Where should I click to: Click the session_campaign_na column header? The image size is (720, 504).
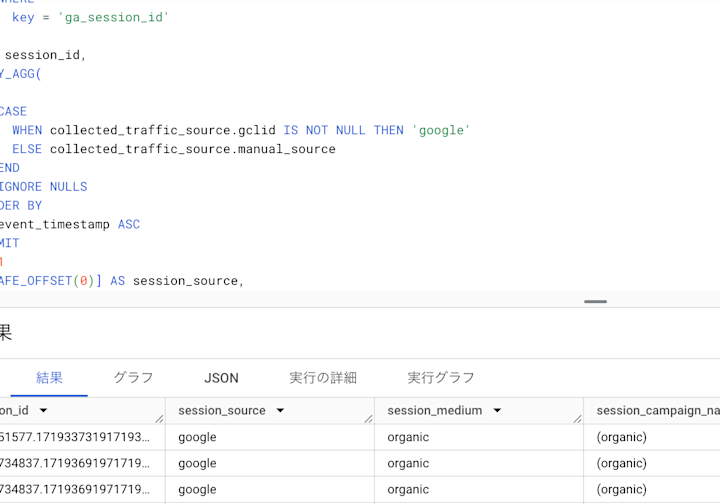click(652, 410)
